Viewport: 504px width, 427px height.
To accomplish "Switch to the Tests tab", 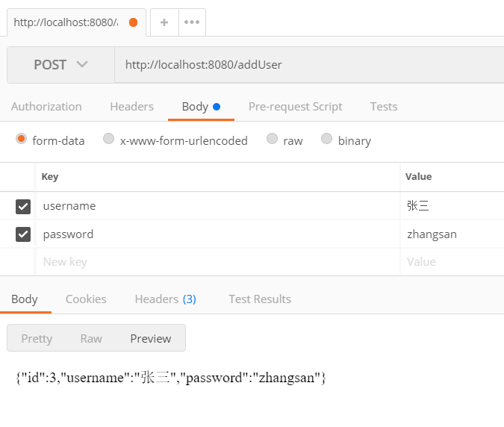I will click(384, 107).
